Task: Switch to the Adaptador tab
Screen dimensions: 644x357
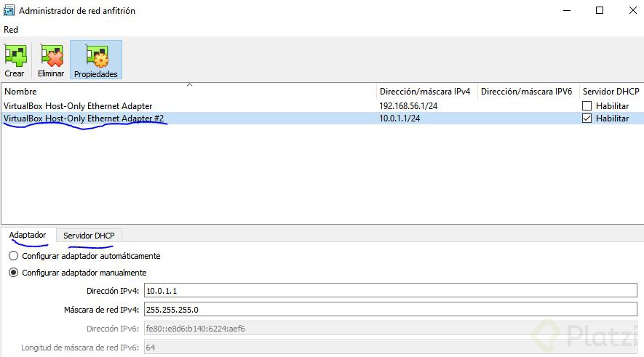Action: click(28, 235)
